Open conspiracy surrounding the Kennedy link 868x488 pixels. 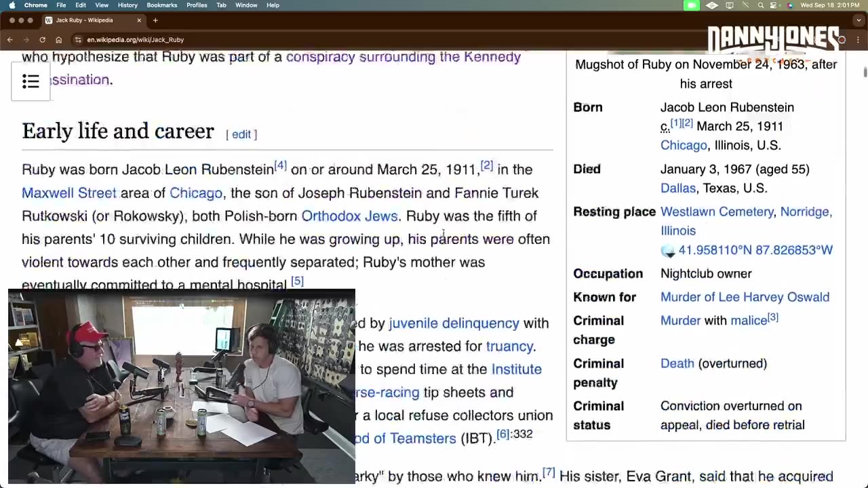coord(403,56)
